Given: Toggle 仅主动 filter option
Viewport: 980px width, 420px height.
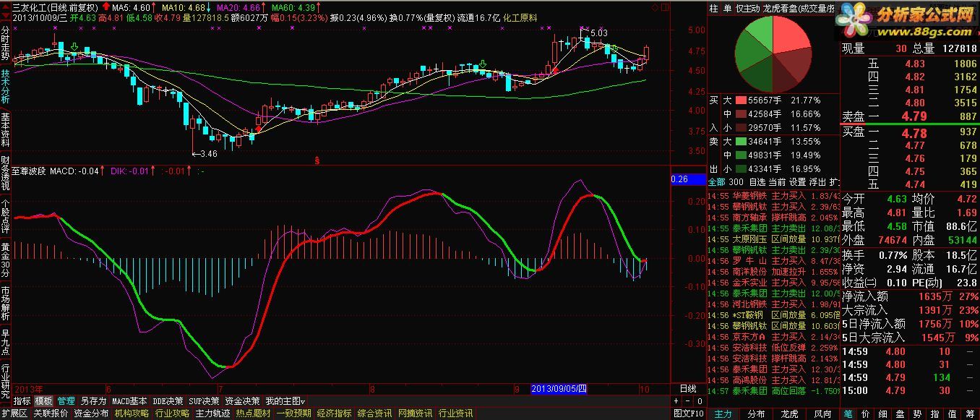Looking at the screenshot, I should pos(747,8).
